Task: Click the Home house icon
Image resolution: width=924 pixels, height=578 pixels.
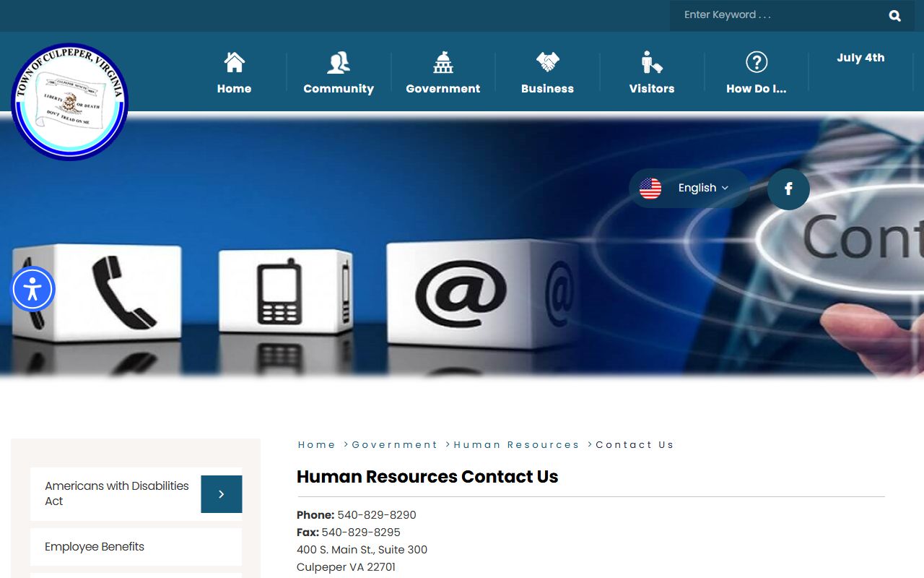Action: (234, 62)
